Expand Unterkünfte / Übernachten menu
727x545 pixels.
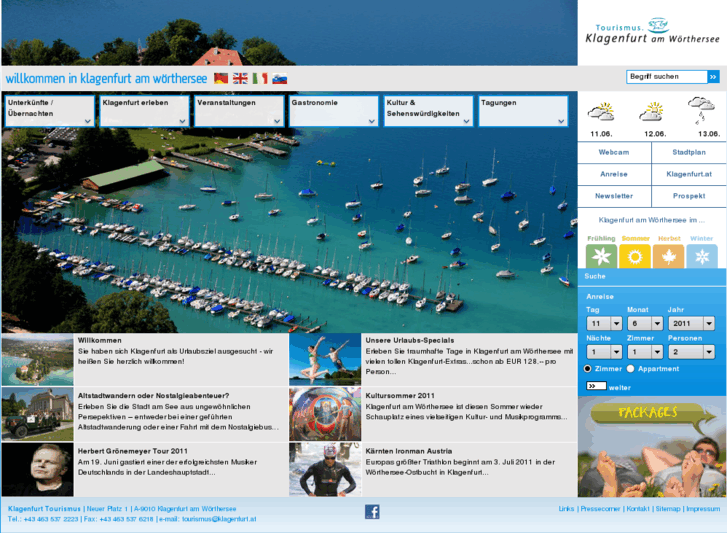(x=50, y=111)
